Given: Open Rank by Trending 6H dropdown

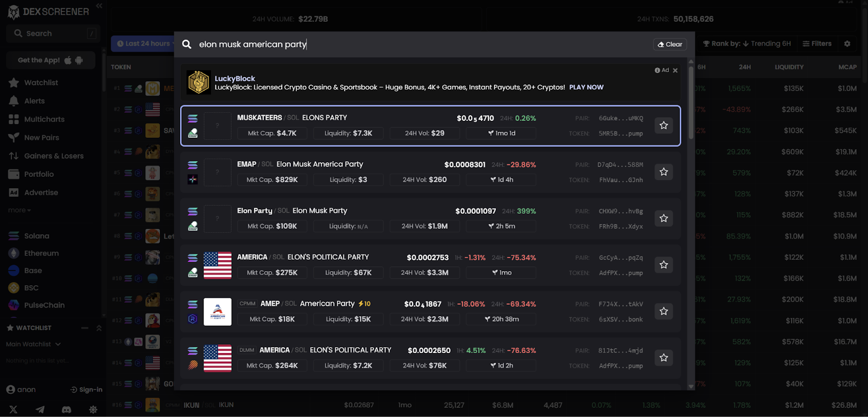Looking at the screenshot, I should (x=746, y=44).
